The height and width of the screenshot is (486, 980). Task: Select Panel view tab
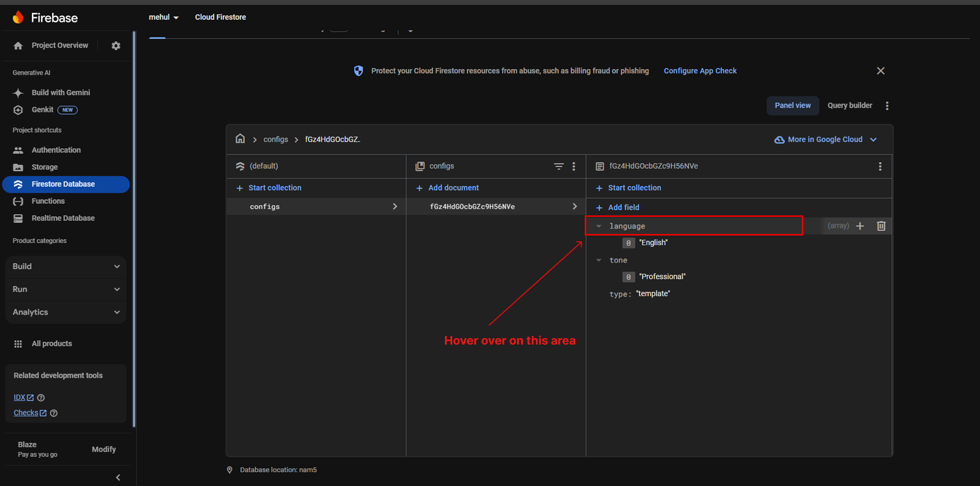click(x=793, y=105)
